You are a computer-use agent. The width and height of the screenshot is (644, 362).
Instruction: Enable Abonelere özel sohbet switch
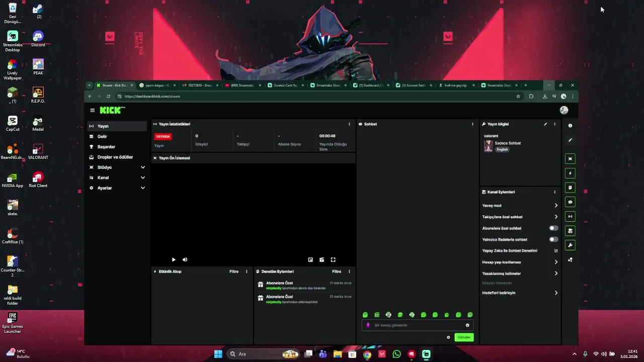pyautogui.click(x=553, y=228)
